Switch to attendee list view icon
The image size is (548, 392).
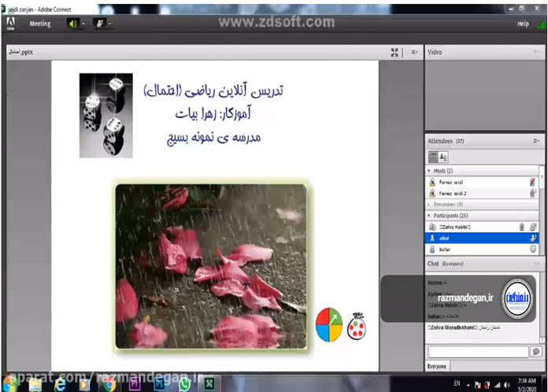pyautogui.click(x=433, y=157)
